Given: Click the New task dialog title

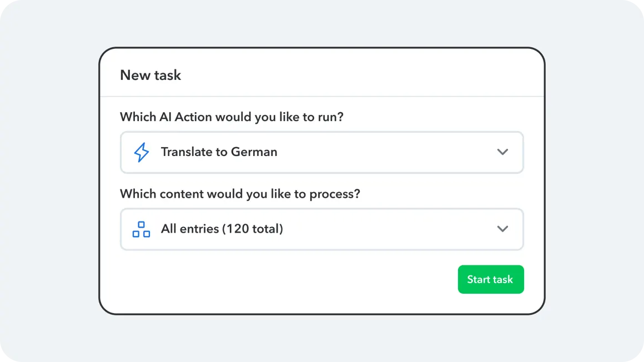Looking at the screenshot, I should pyautogui.click(x=150, y=76).
